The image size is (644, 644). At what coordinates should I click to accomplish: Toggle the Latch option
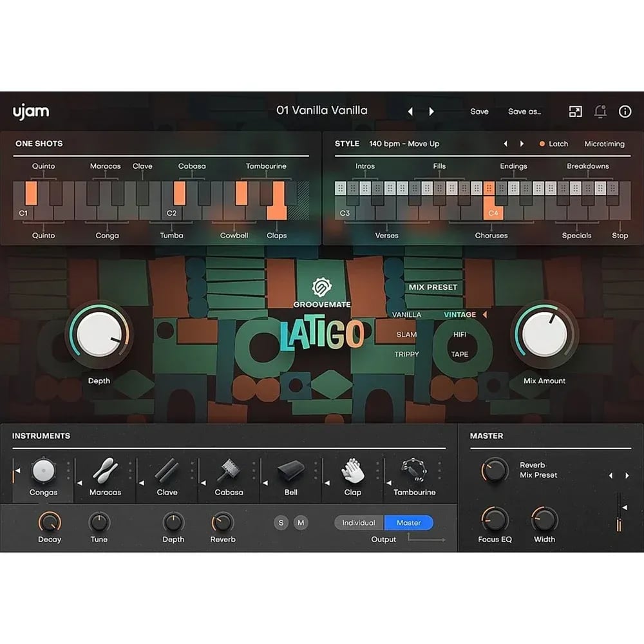click(x=553, y=144)
